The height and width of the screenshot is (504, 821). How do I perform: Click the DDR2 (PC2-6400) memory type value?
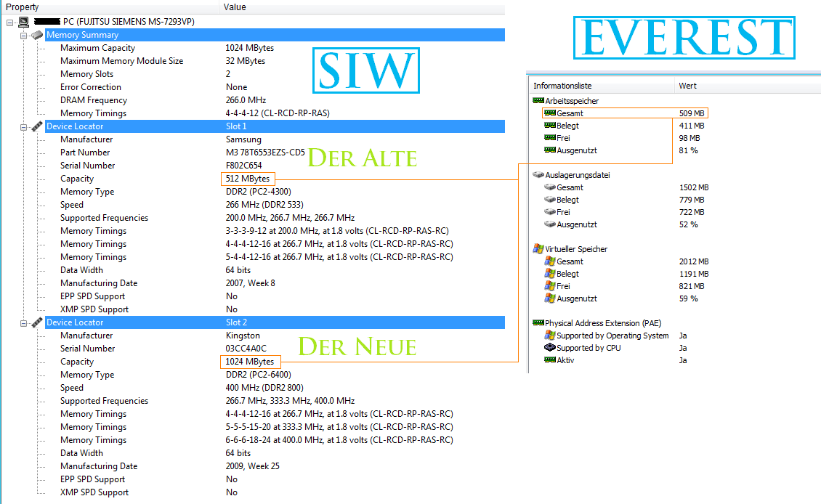(258, 375)
